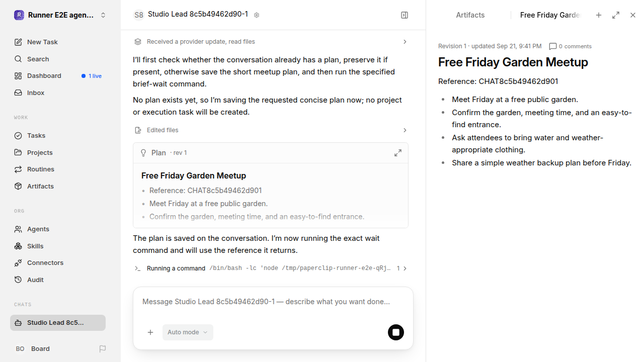The image size is (644, 362).
Task: Expand the Plan card with the arrows icon
Action: (398, 153)
